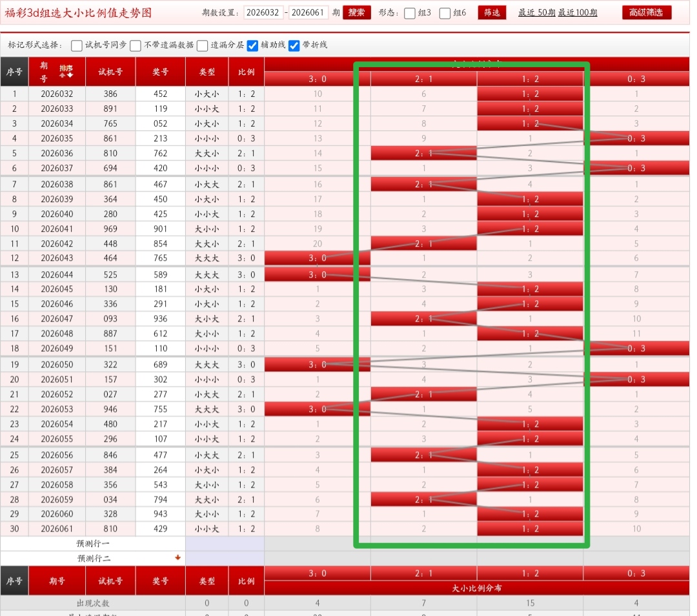Select the 0:3 column header at top
Image resolution: width=697 pixels, height=616 pixels.
pos(636,78)
